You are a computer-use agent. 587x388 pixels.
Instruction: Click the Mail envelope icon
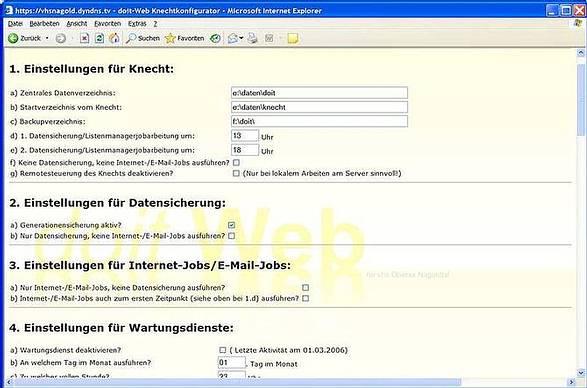click(232, 38)
